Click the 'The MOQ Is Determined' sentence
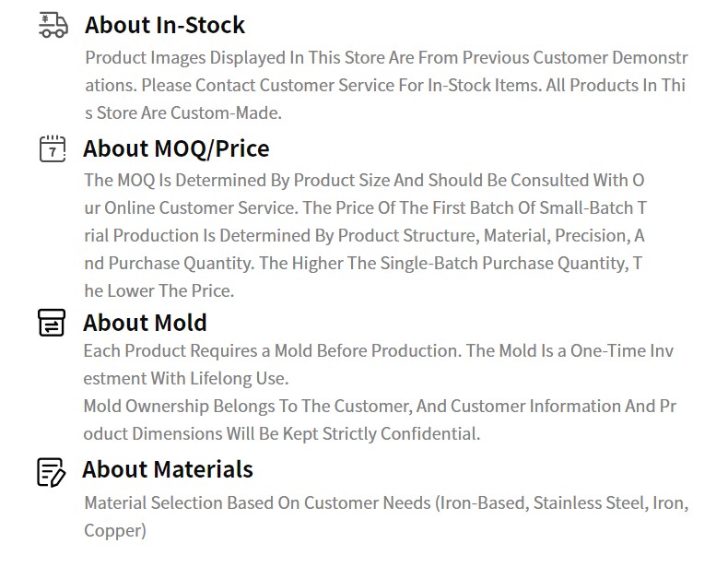Screen dimensions: 728x567 click(363, 180)
